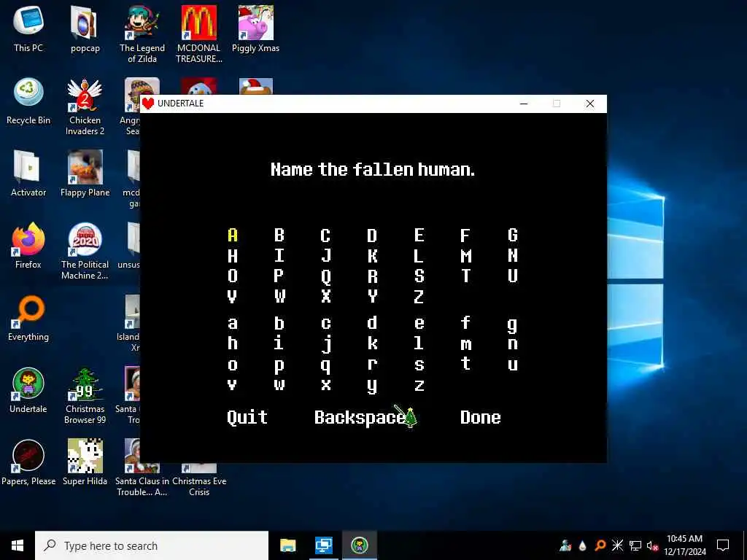The height and width of the screenshot is (560, 747).
Task: Launch MCDONAL TREASURE desktop shortcut
Action: pyautogui.click(x=198, y=34)
